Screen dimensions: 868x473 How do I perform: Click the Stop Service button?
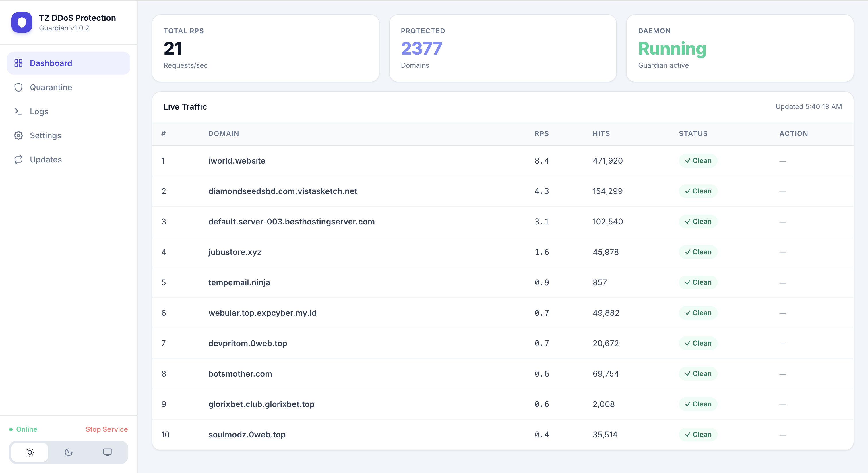point(106,429)
